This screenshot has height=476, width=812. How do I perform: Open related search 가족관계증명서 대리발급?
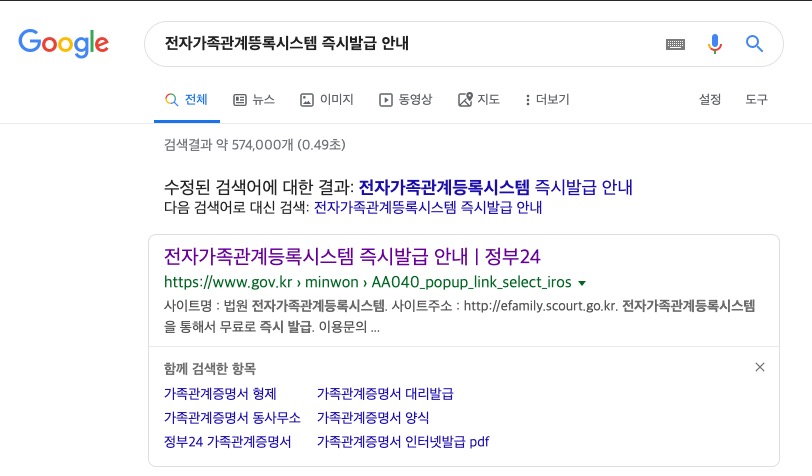[x=385, y=394]
